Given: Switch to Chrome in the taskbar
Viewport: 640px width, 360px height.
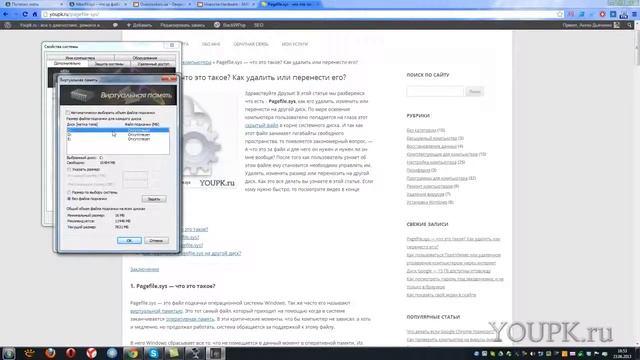Looking at the screenshot, I should 132,353.
